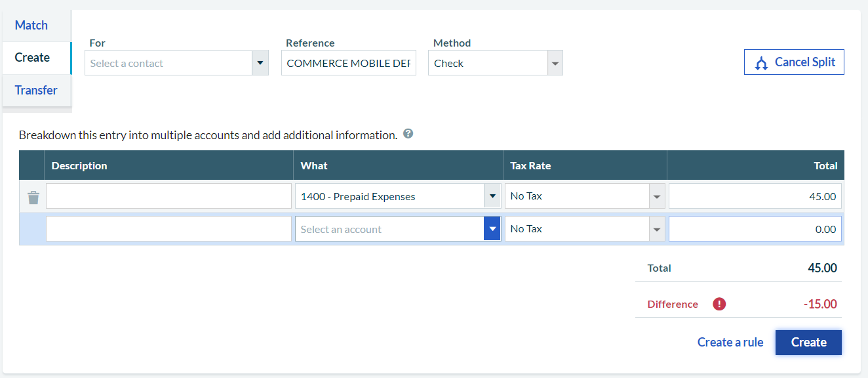Click the 45.00 total amount field

[x=755, y=196]
